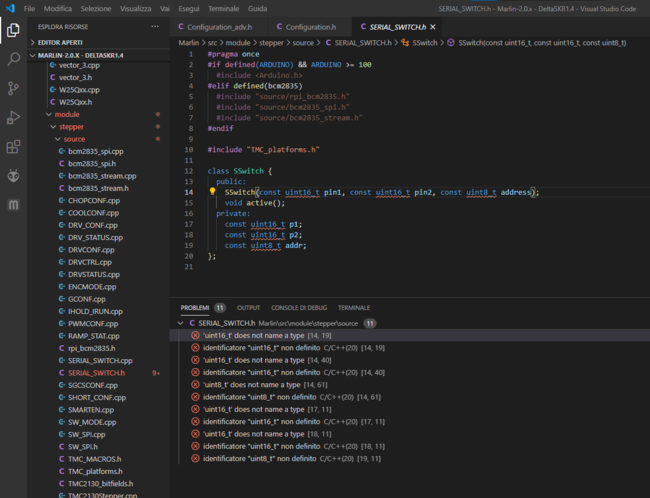
Task: Collapse the SERIAL_SWITCH.h problems group
Action: point(180,323)
